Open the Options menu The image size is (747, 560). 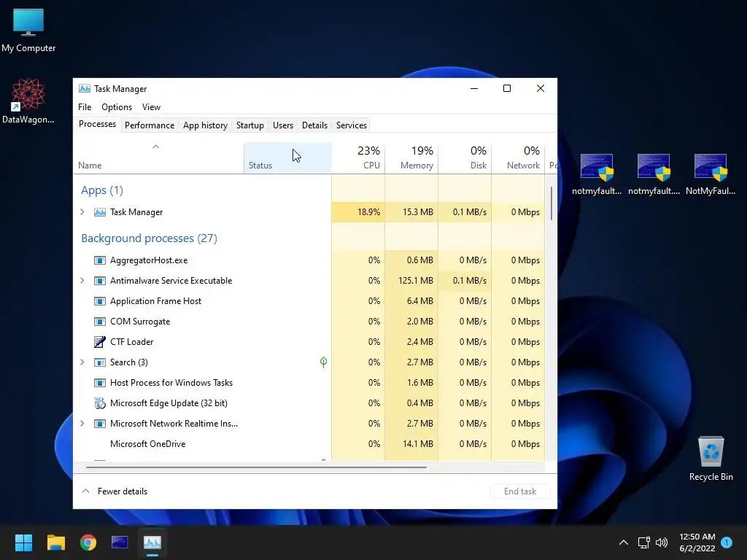[x=117, y=107]
